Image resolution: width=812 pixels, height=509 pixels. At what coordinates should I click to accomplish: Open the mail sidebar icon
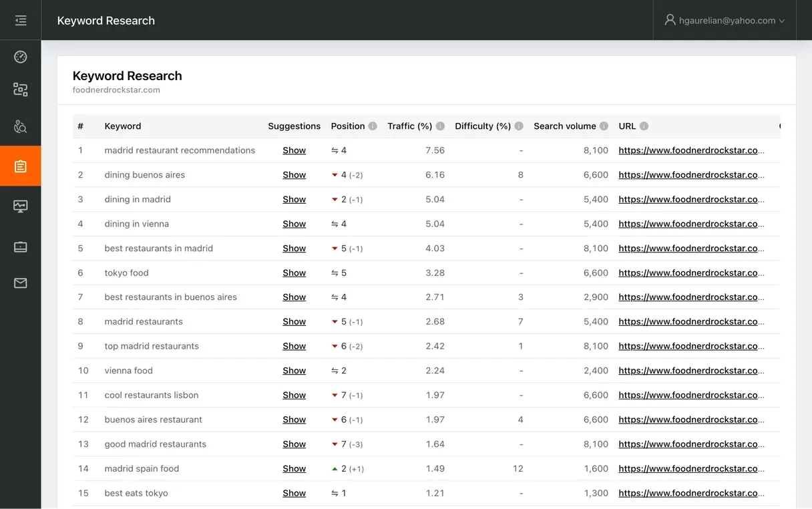pyautogui.click(x=20, y=282)
